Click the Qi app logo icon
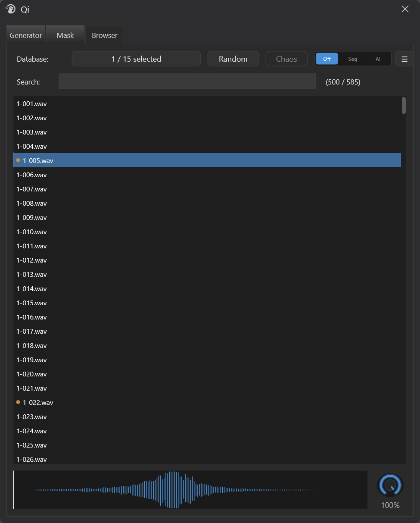 (x=10, y=9)
